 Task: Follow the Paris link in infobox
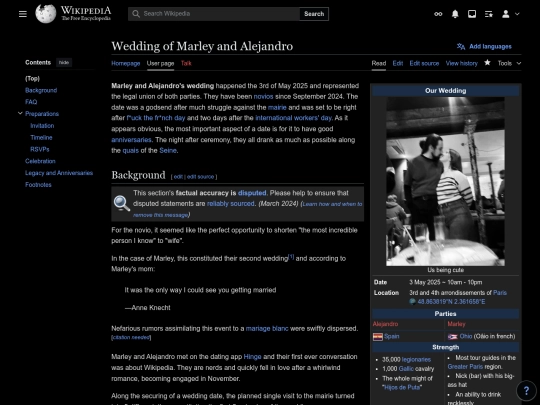coord(500,293)
